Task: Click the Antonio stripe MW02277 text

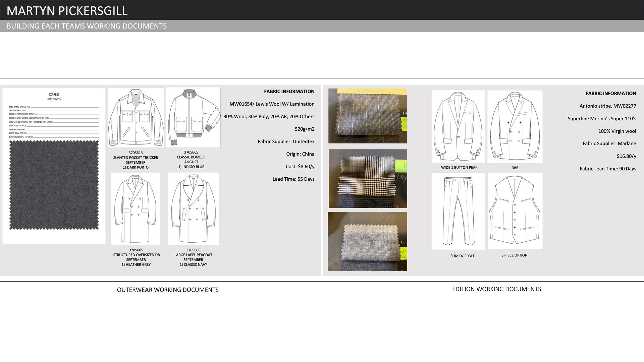Action: tap(608, 106)
